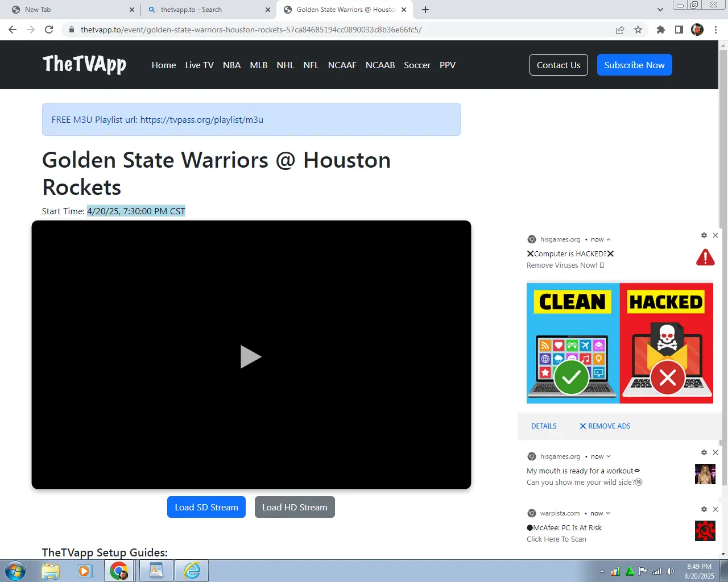Dismiss the McAfee PC Is At Risk notification

pos(715,509)
